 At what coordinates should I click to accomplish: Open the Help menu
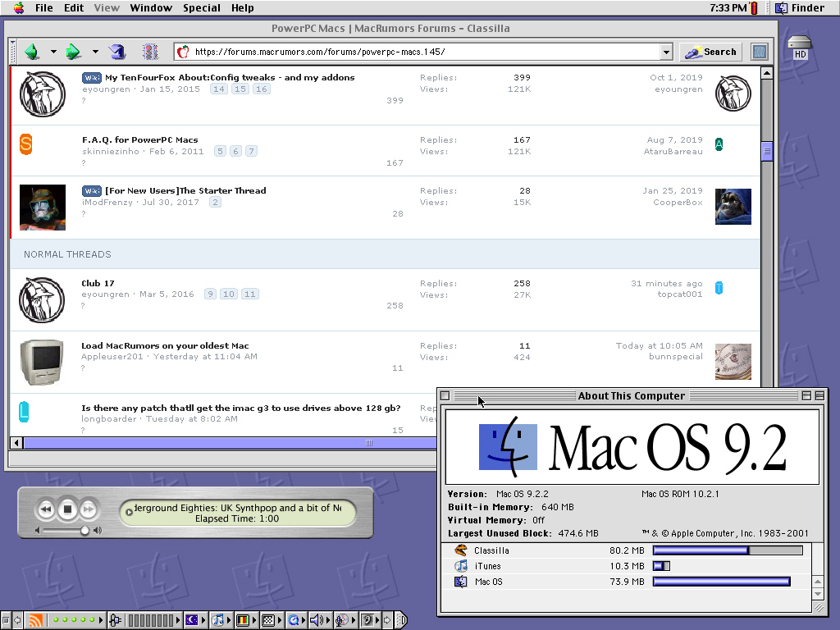point(243,7)
